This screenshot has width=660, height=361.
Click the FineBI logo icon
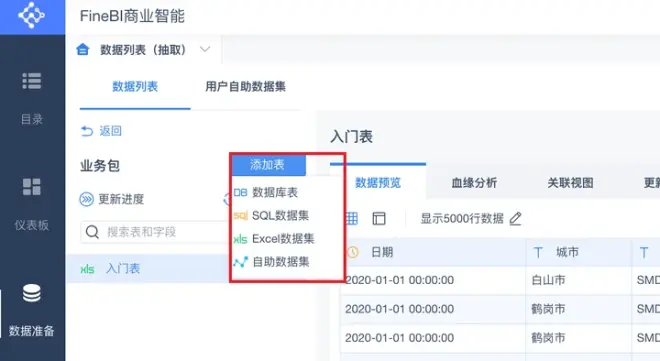click(x=32, y=15)
